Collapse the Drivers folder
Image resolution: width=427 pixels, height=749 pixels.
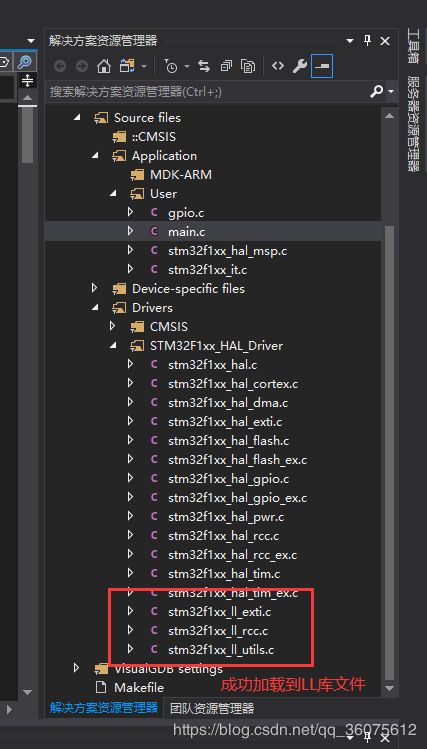pos(95,308)
